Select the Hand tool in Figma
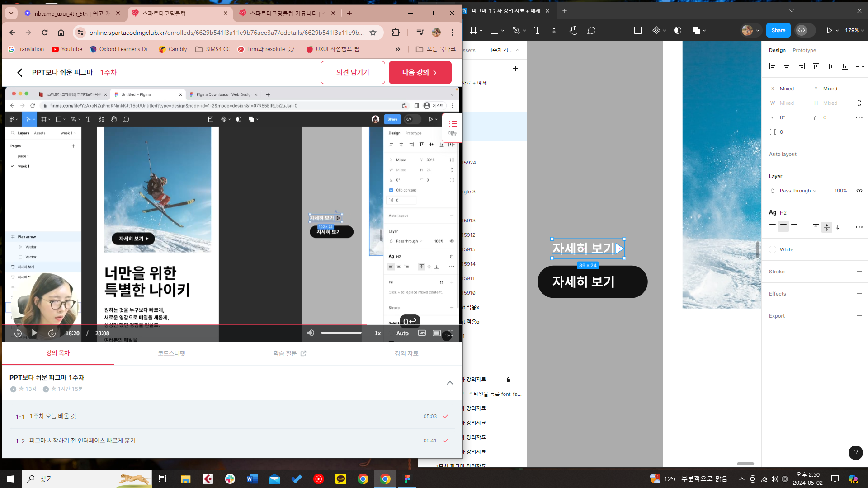Viewport: 868px width, 488px height. point(574,30)
